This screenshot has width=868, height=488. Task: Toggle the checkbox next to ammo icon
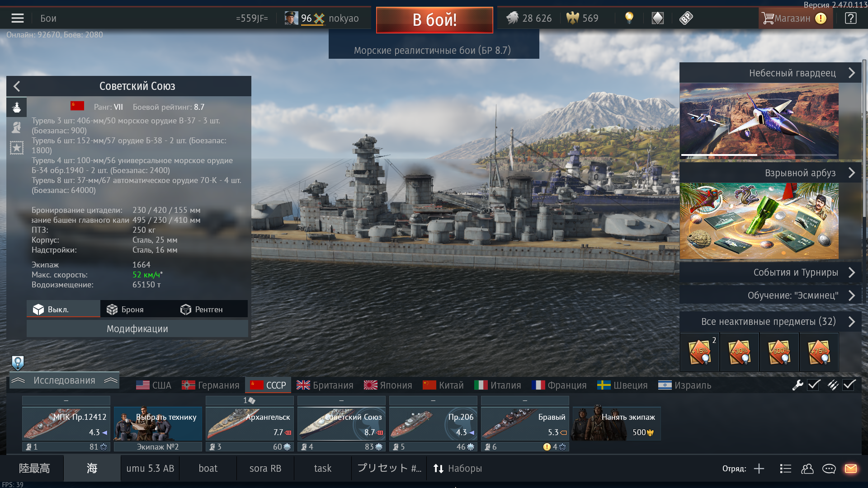coord(849,385)
